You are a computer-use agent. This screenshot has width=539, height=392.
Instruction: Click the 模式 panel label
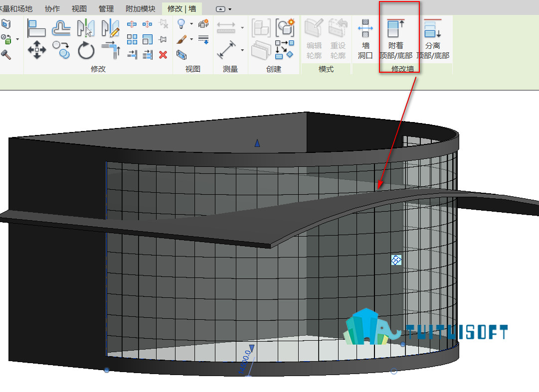click(326, 69)
